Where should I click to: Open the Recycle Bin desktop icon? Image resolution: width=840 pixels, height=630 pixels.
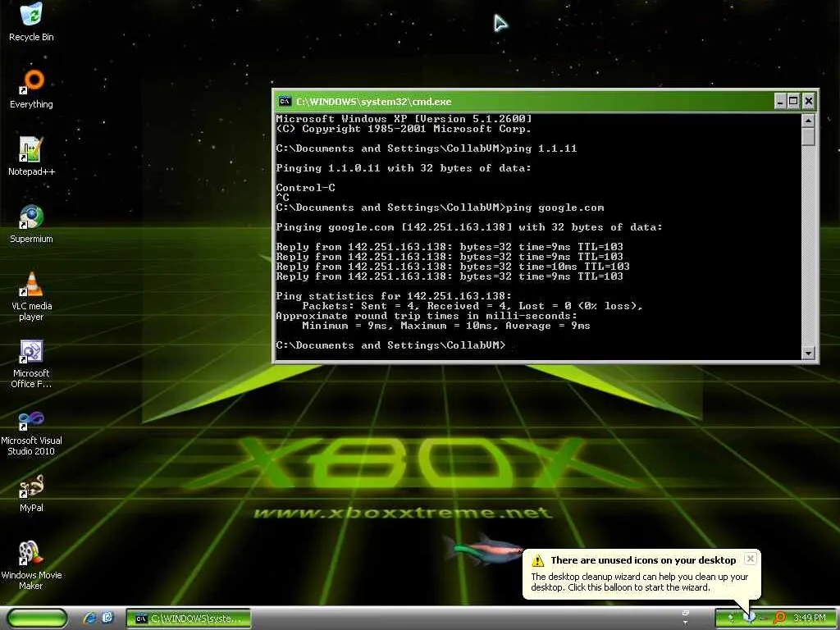31,22
